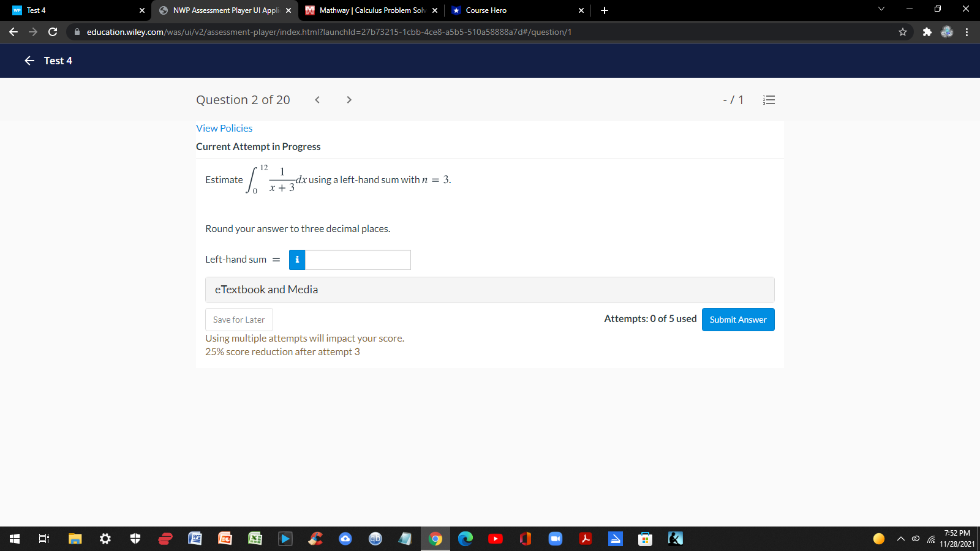Open PowerPoint from the taskbar

225,539
